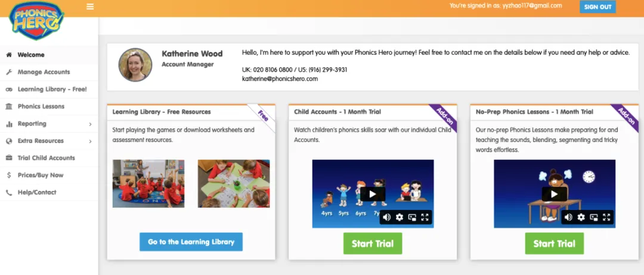Viewport: 644px width, 275px height.
Task: Click the UK/US phone numbers line
Action: pyautogui.click(x=295, y=70)
